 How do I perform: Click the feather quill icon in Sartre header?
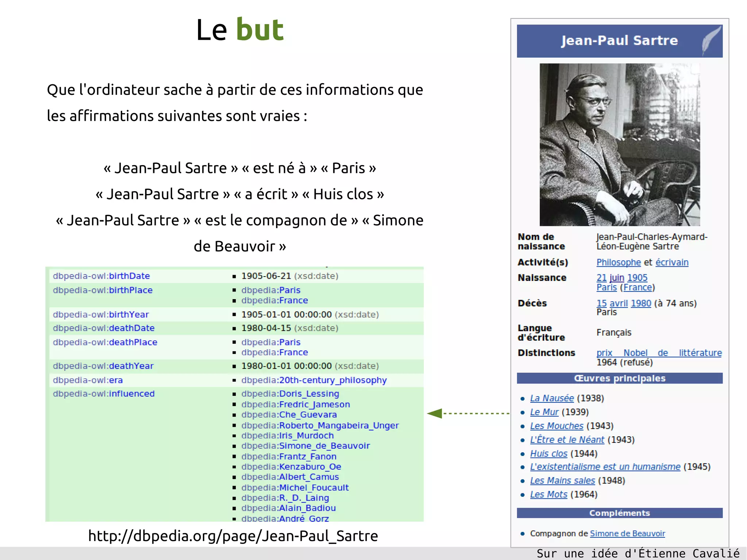pyautogui.click(x=712, y=40)
